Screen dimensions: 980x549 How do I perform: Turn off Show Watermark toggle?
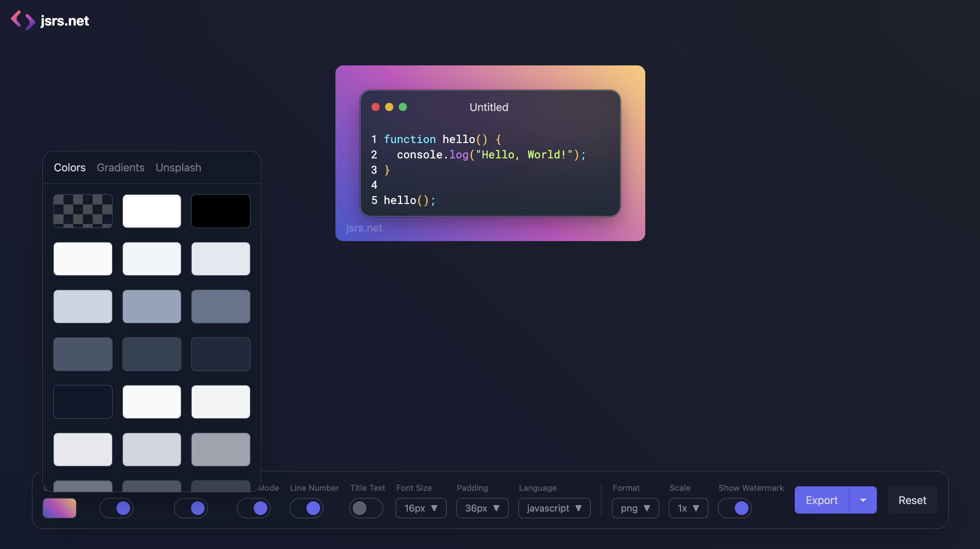point(734,508)
